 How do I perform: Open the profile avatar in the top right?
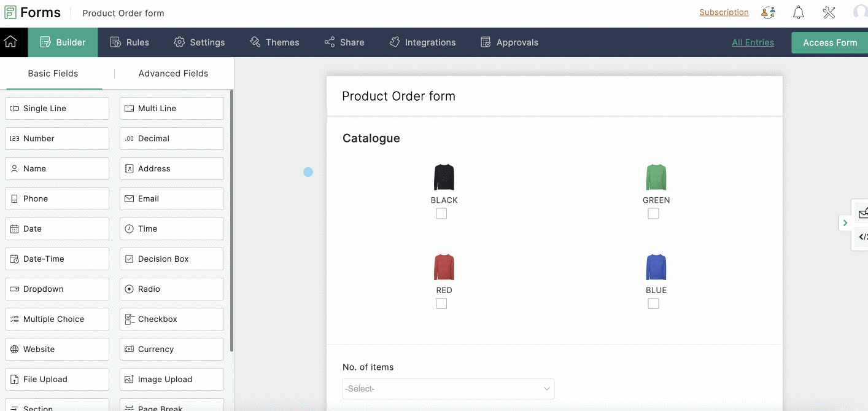pos(859,12)
